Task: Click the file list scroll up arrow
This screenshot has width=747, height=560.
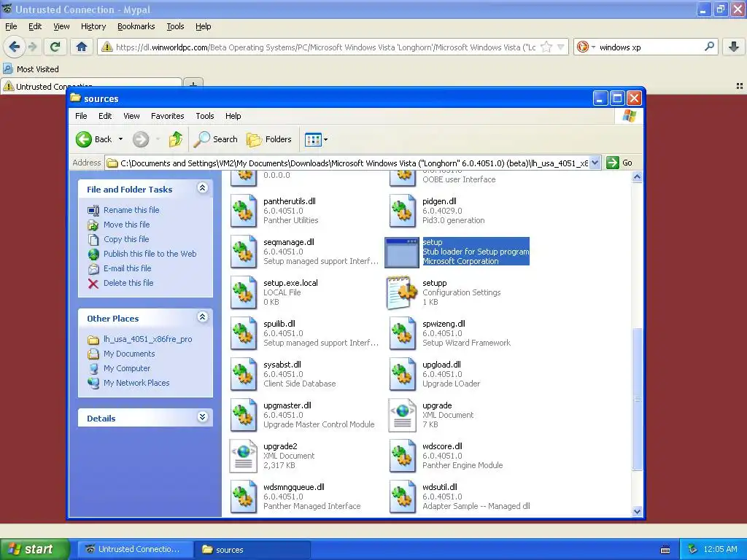Action: pos(637,177)
